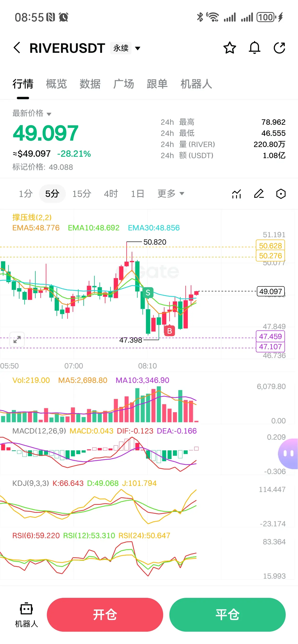This screenshot has height=644, width=298.
Task: Tap resistance level 50.276 label
Action: pyautogui.click(x=270, y=256)
